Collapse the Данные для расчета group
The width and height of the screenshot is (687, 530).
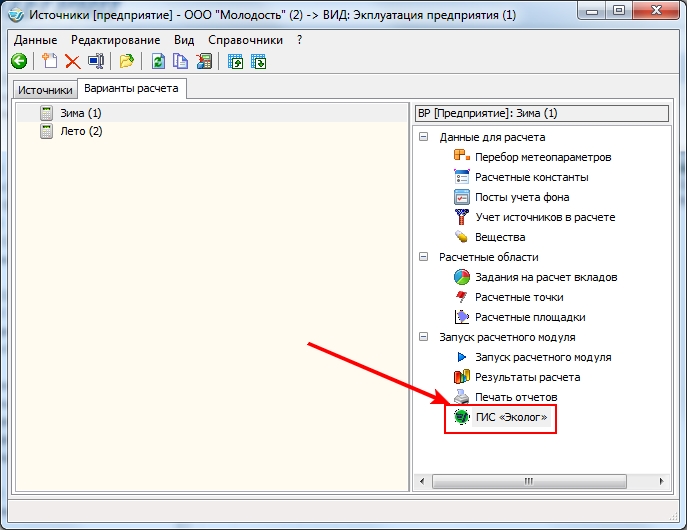(424, 137)
